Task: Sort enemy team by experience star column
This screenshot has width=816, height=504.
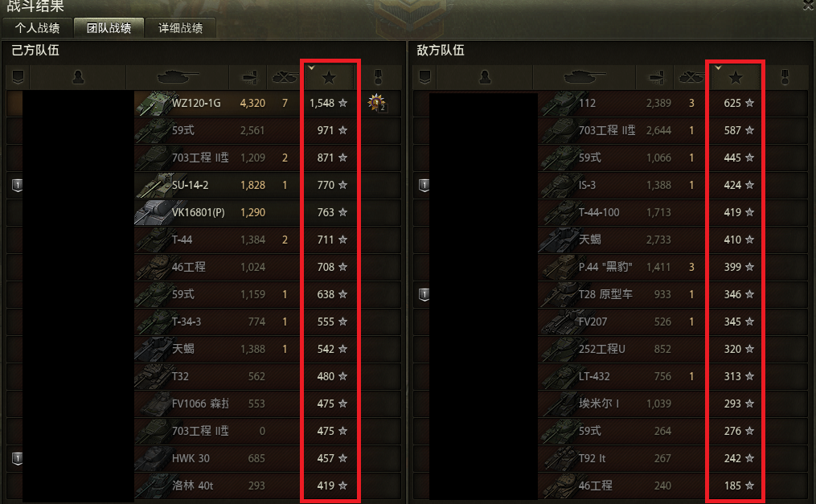Action: point(736,78)
